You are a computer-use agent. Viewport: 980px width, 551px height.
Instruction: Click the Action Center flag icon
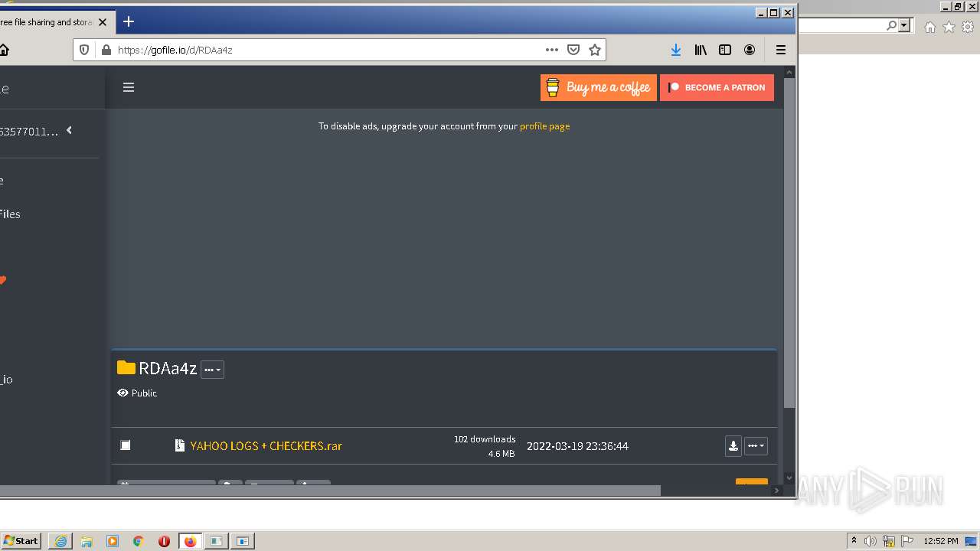(907, 541)
